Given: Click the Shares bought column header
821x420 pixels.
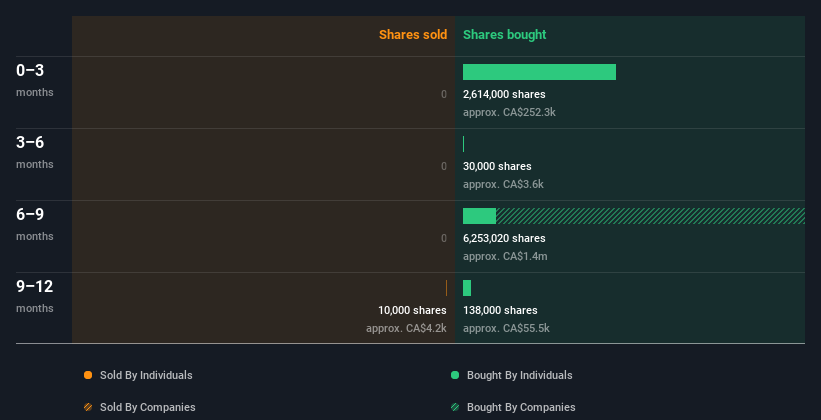Looking at the screenshot, I should tap(505, 35).
